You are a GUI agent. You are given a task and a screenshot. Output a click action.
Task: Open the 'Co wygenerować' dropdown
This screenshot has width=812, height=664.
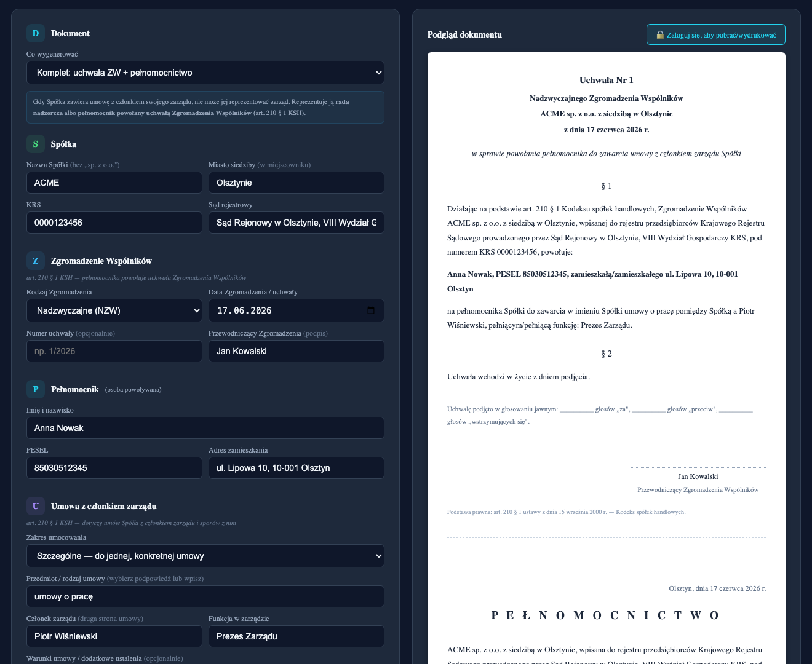(x=205, y=73)
